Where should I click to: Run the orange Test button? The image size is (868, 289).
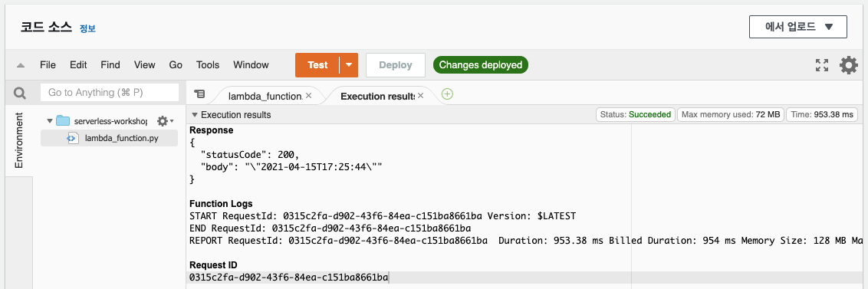pyautogui.click(x=317, y=65)
